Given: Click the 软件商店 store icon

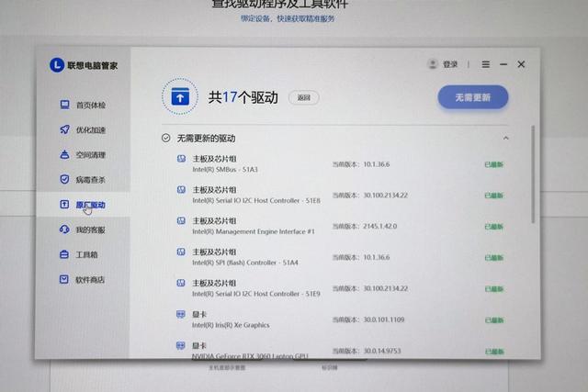Looking at the screenshot, I should click(64, 279).
